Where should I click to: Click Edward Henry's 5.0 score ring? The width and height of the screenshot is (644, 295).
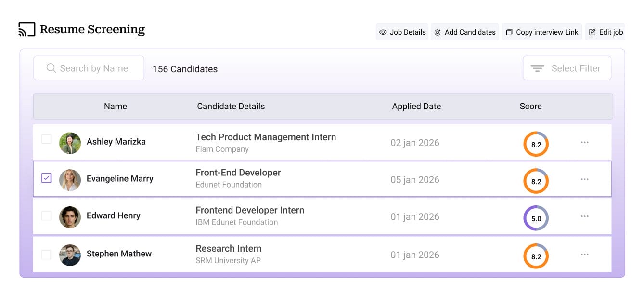click(x=536, y=218)
